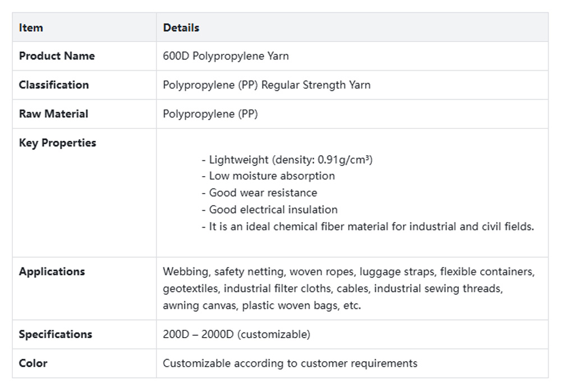Click the 'Good electrical insulation' line
Image resolution: width=561 pixels, height=392 pixels.
pos(269,210)
